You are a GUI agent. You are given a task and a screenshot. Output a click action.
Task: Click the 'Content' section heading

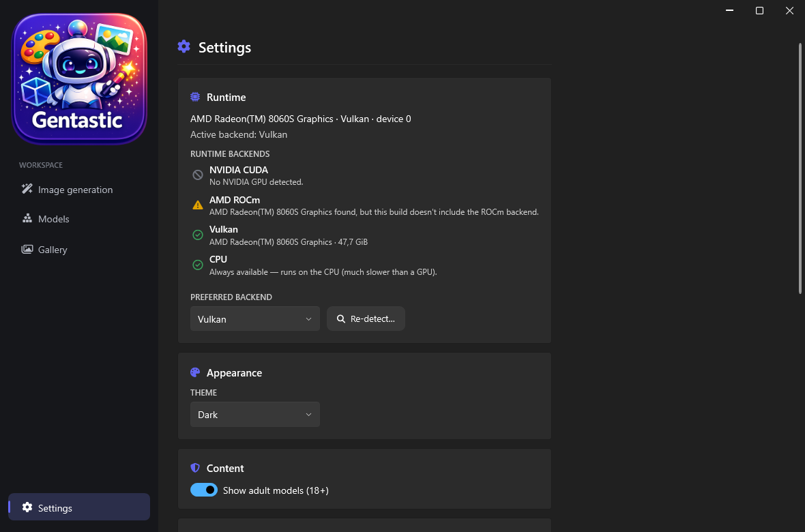(x=225, y=469)
